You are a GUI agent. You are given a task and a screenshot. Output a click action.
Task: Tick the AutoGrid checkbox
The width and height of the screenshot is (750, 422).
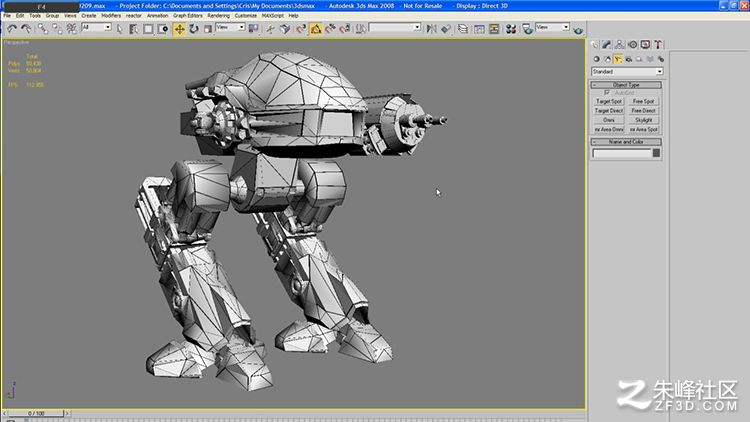pyautogui.click(x=607, y=93)
